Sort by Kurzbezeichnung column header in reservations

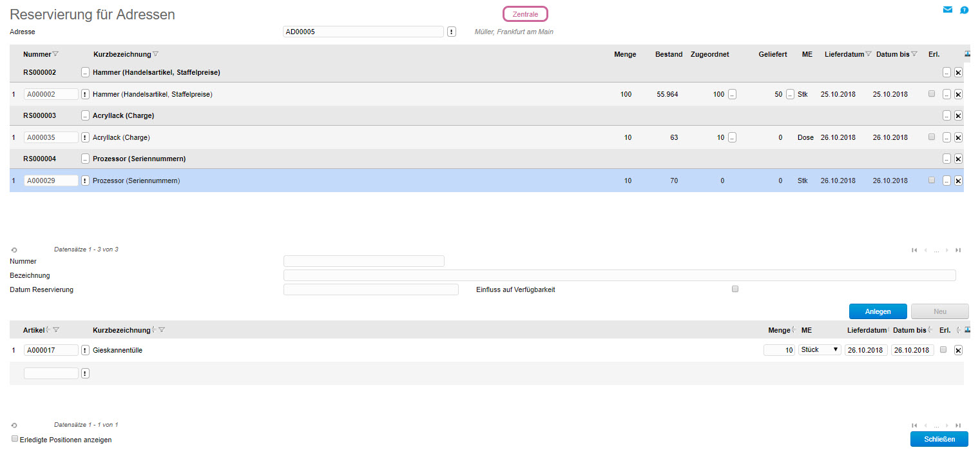(x=122, y=54)
